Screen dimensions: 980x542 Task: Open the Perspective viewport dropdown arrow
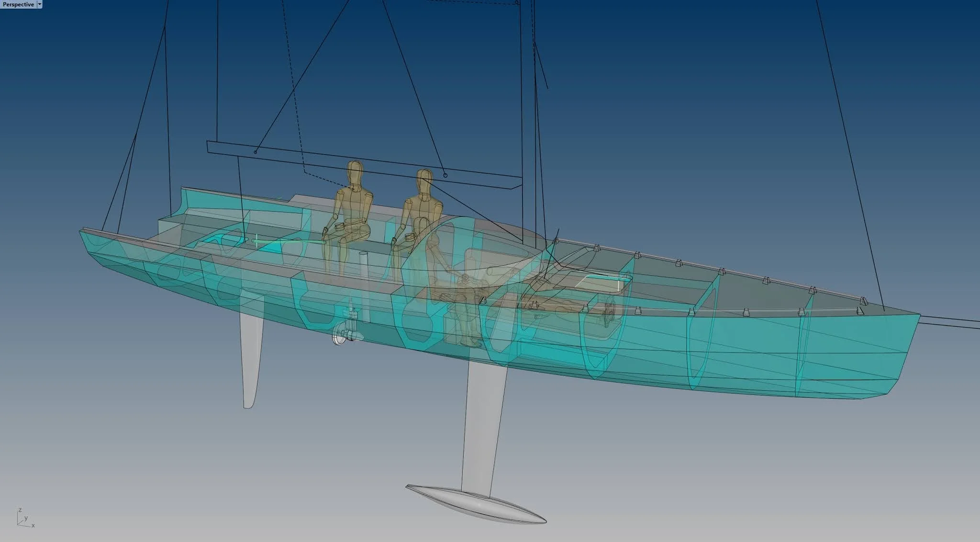click(39, 4)
